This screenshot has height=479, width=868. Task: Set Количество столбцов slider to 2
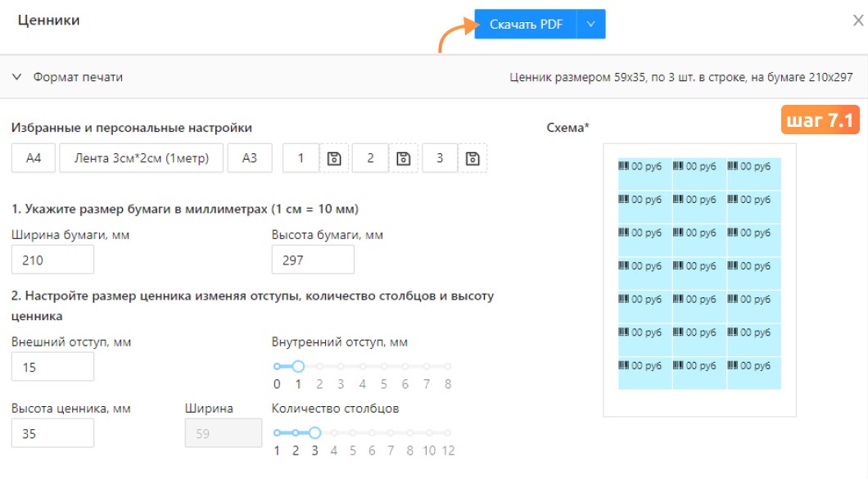[x=296, y=433]
